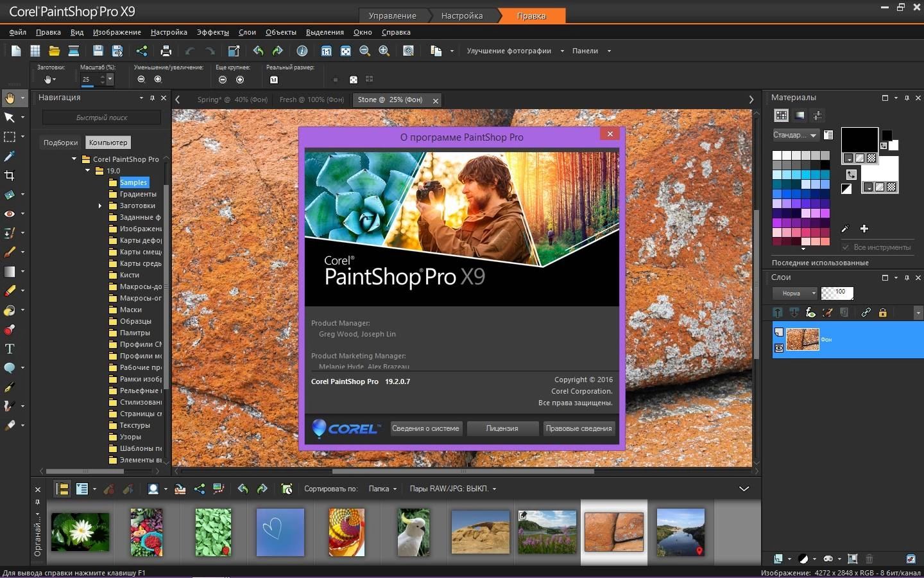Click the black foreground color box

click(x=859, y=141)
